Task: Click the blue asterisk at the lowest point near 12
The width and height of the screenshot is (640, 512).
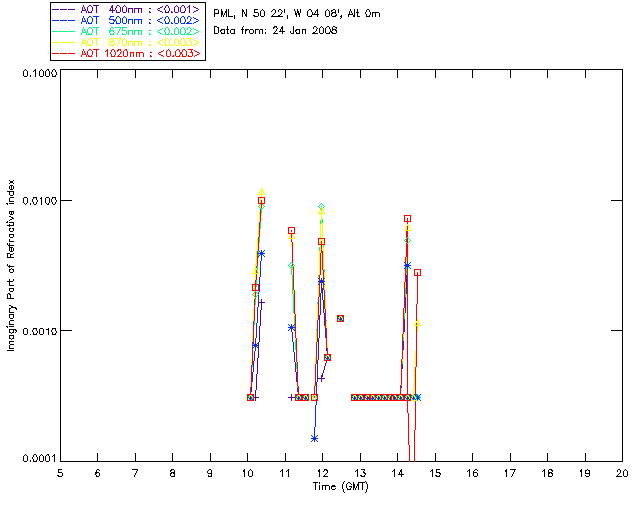Action: tap(314, 439)
